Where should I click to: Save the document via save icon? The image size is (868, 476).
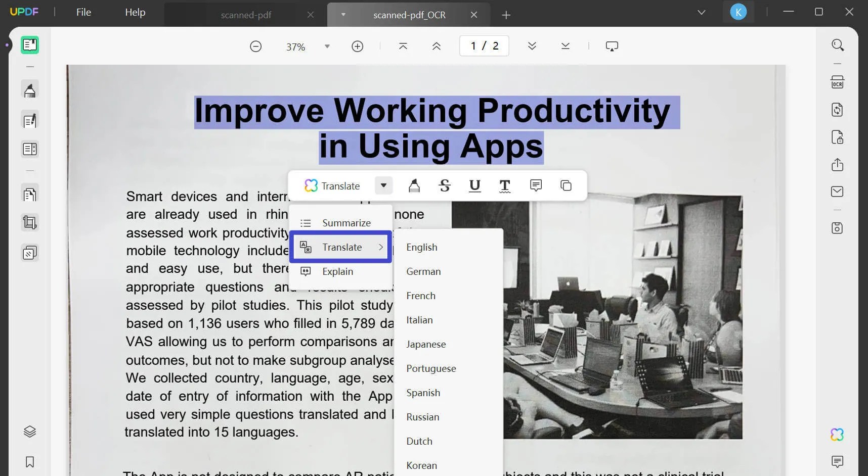pos(837,227)
